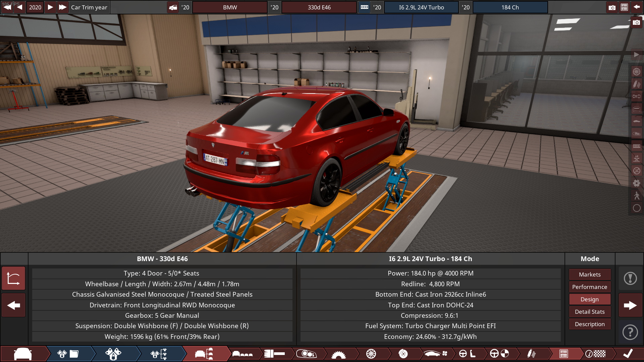Jump to first year with double-left arrow

[x=7, y=7]
